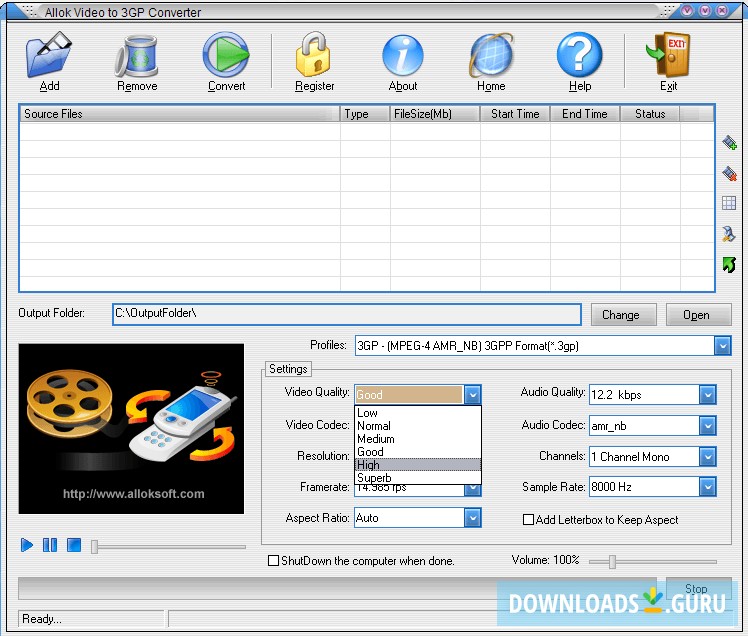Choose Superb in Video Quality list

tap(418, 477)
